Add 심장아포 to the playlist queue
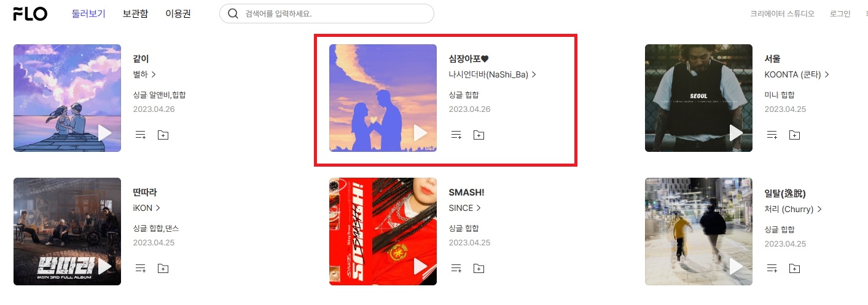The image size is (868, 305). tap(456, 135)
